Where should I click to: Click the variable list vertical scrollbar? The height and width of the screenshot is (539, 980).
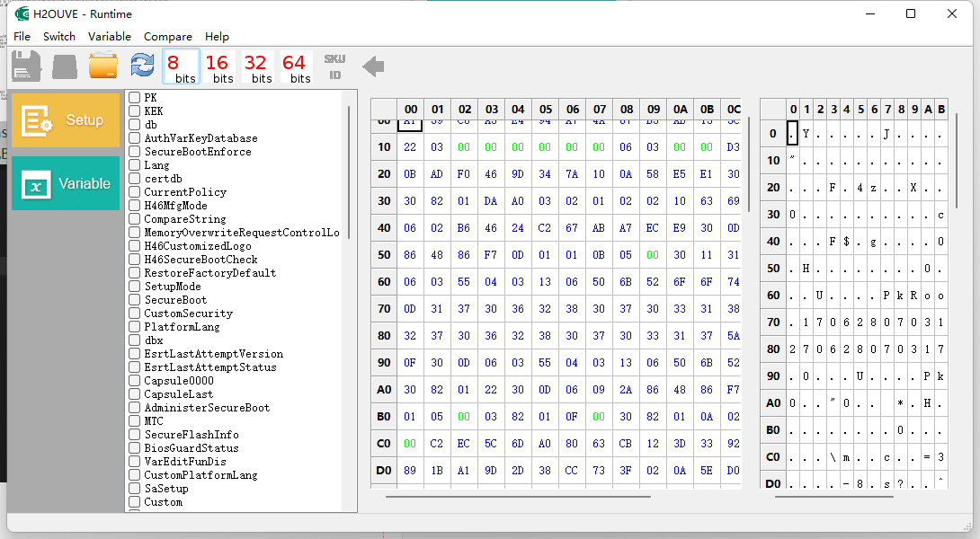coord(349,172)
